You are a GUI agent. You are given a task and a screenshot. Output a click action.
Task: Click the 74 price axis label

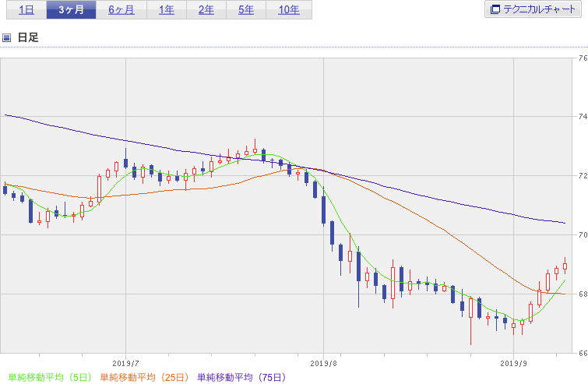[x=583, y=117]
